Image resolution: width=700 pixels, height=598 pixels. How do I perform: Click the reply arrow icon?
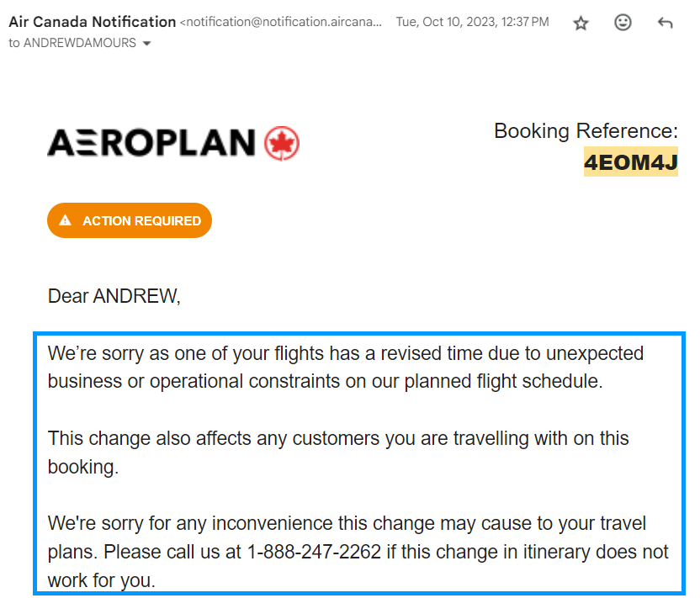666,24
